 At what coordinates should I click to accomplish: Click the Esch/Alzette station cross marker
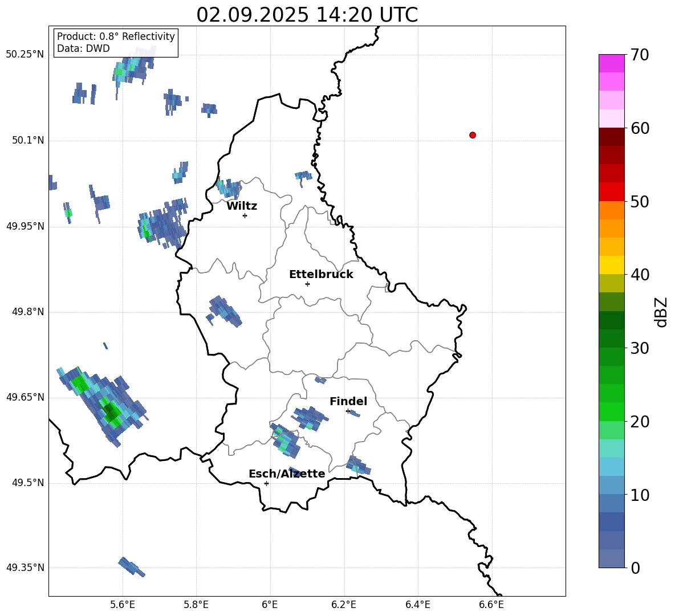click(x=266, y=483)
